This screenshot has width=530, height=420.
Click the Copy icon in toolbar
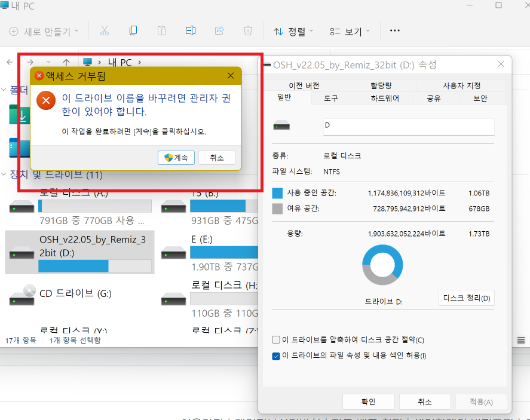tap(133, 30)
